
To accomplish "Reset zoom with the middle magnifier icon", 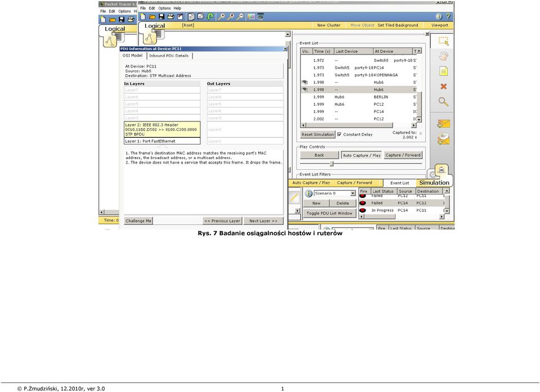I will [x=231, y=16].
